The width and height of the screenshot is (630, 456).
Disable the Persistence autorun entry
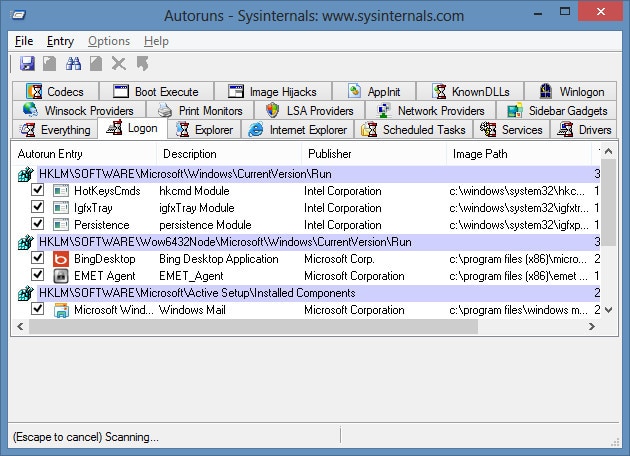tap(37, 223)
